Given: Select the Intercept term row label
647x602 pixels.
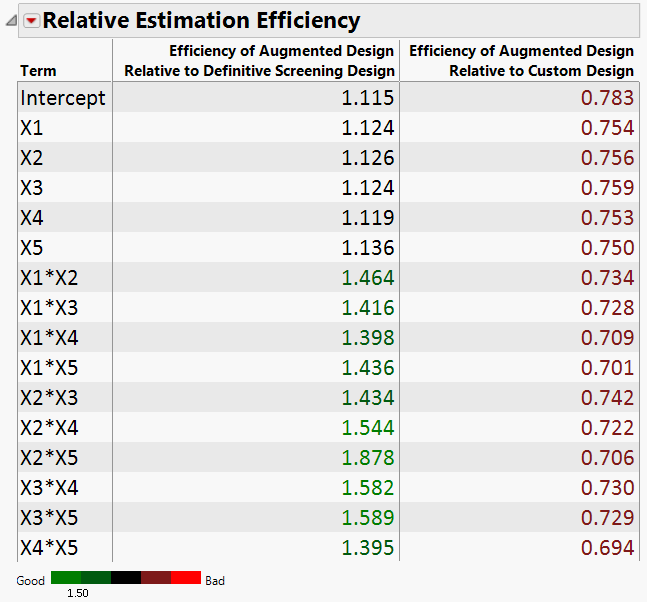Looking at the screenshot, I should tap(62, 98).
